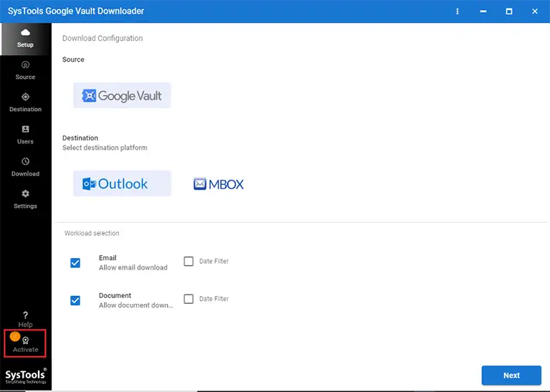The image size is (550, 392).
Task: Click the window title 'SysTools Google Vault Downloader'
Action: 76,11
